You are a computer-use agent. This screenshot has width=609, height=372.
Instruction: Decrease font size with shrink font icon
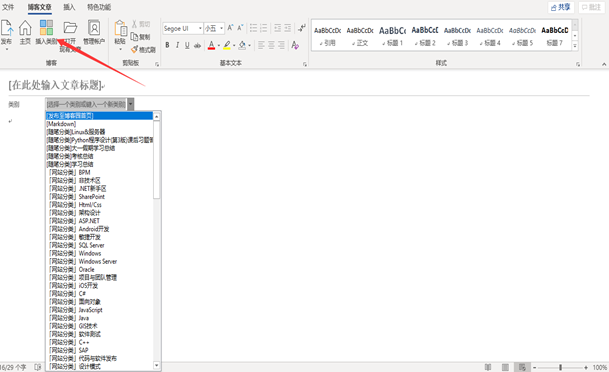pyautogui.click(x=240, y=28)
